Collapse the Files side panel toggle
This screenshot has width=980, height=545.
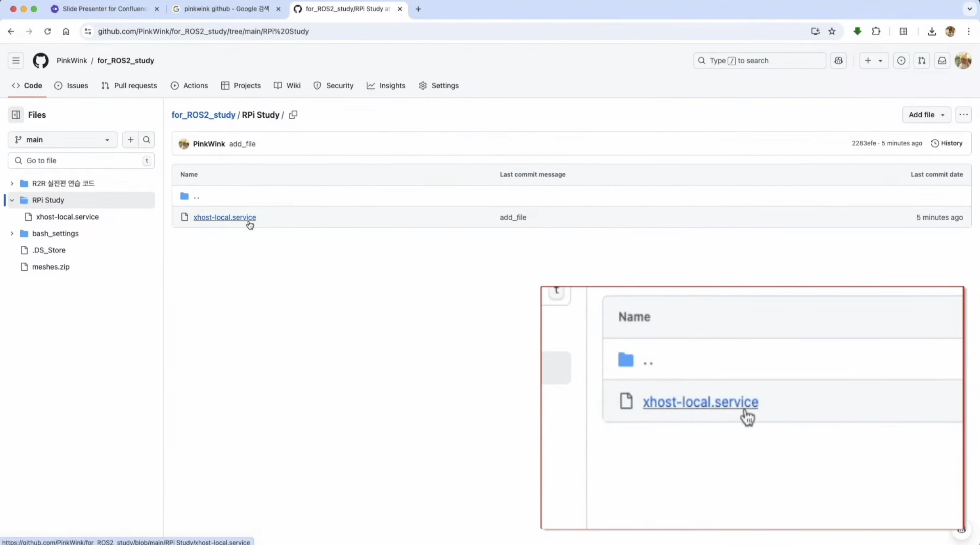(x=16, y=115)
